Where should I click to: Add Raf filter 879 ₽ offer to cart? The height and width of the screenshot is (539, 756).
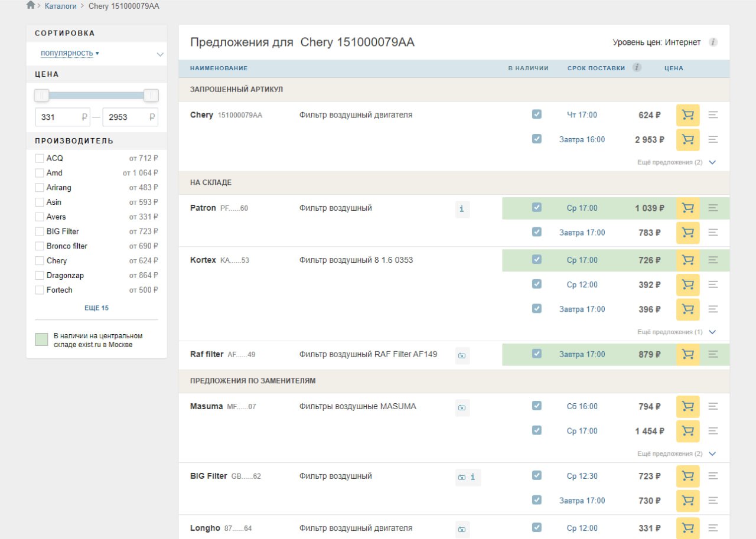[687, 354]
